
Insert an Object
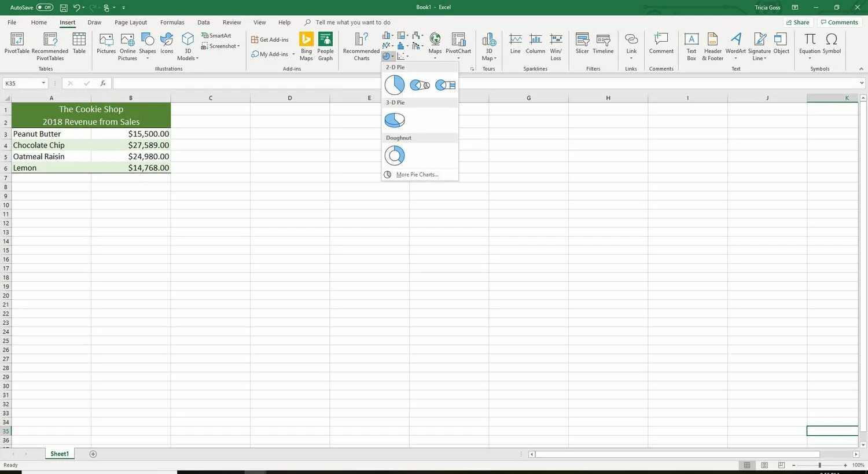click(x=781, y=44)
